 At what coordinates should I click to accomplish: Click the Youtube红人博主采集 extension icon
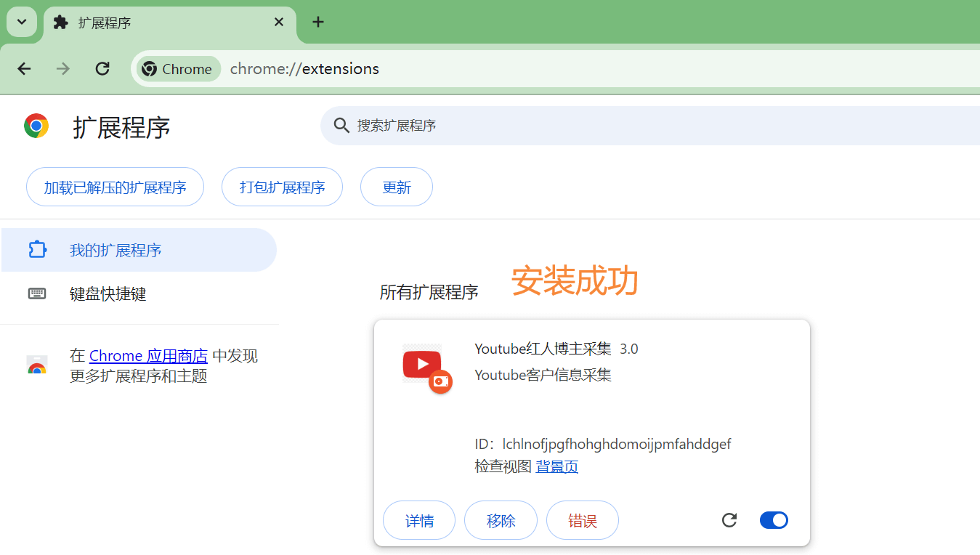[x=426, y=368]
